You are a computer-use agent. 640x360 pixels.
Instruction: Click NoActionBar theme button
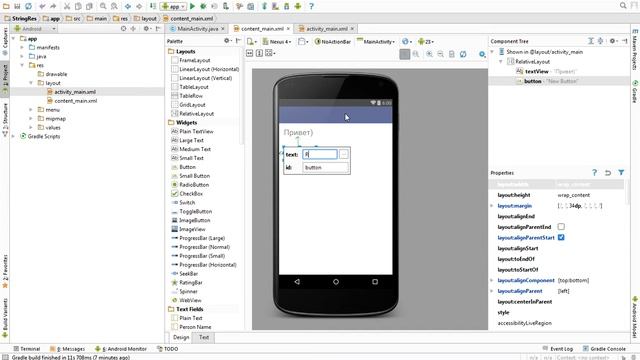click(333, 42)
